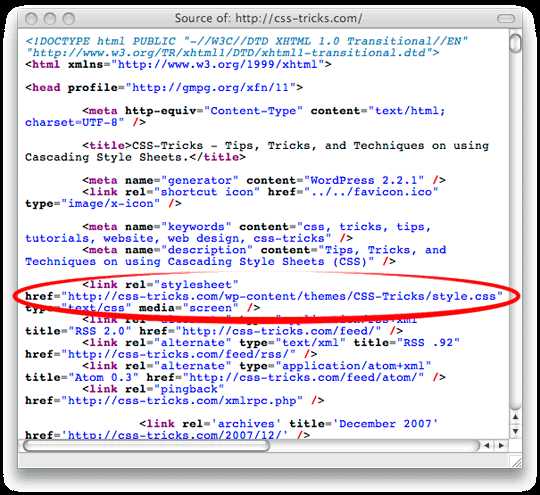Click the toolbar toggle pill button in title bar

coord(506,18)
